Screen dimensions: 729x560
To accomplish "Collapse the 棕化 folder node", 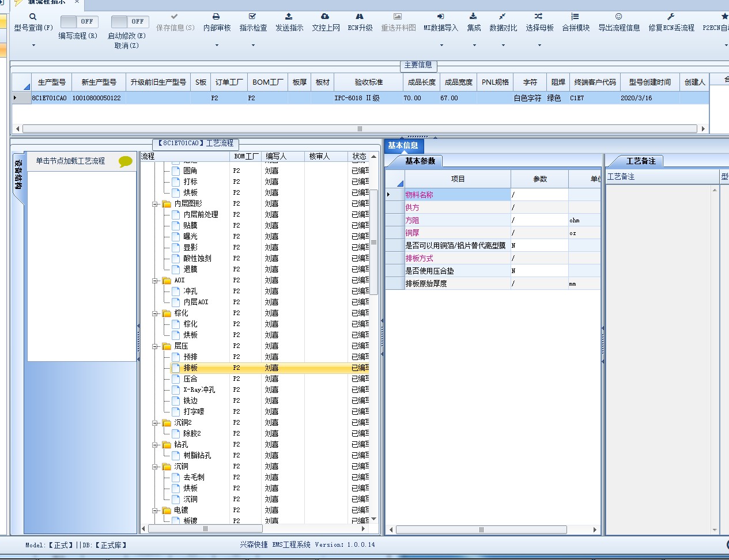I will point(155,313).
